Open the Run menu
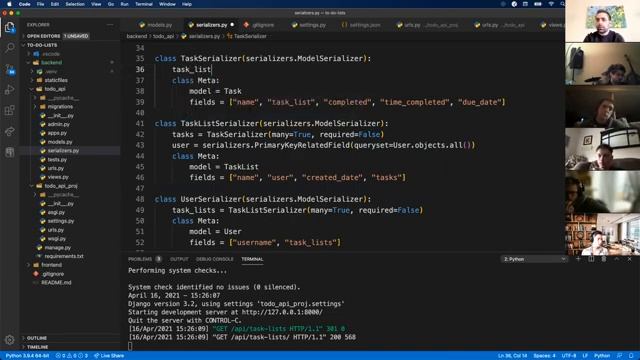Screen dimensions: 640x360 pyautogui.click(x=124, y=4)
